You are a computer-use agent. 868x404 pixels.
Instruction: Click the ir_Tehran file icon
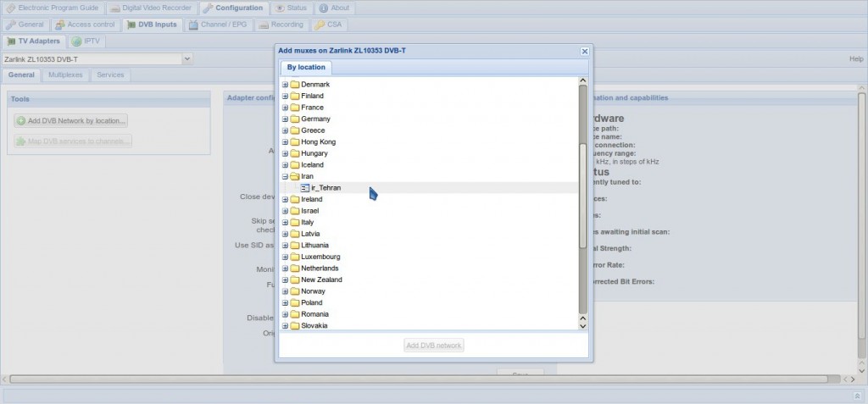(305, 188)
